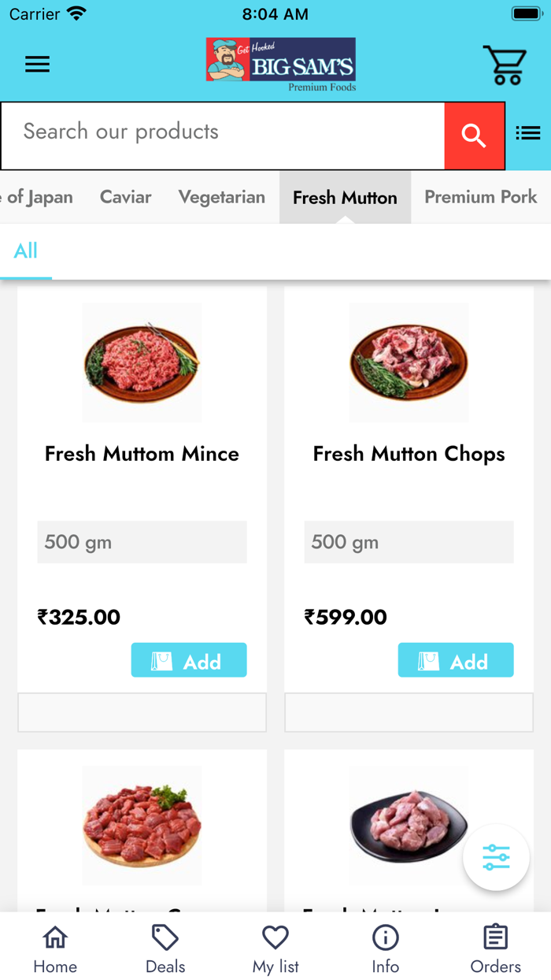
Task: Expand 500 gm selector for Mutton Mince
Action: pos(142,542)
